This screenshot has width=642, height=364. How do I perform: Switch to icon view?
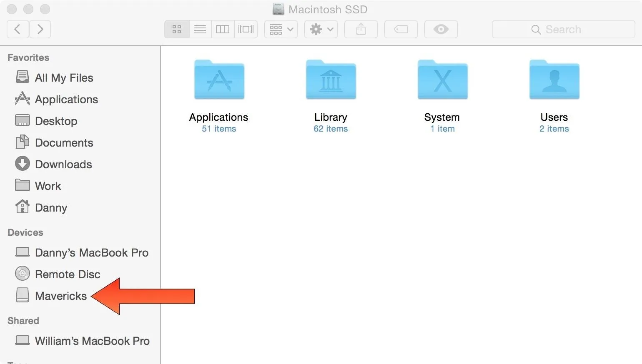(177, 29)
